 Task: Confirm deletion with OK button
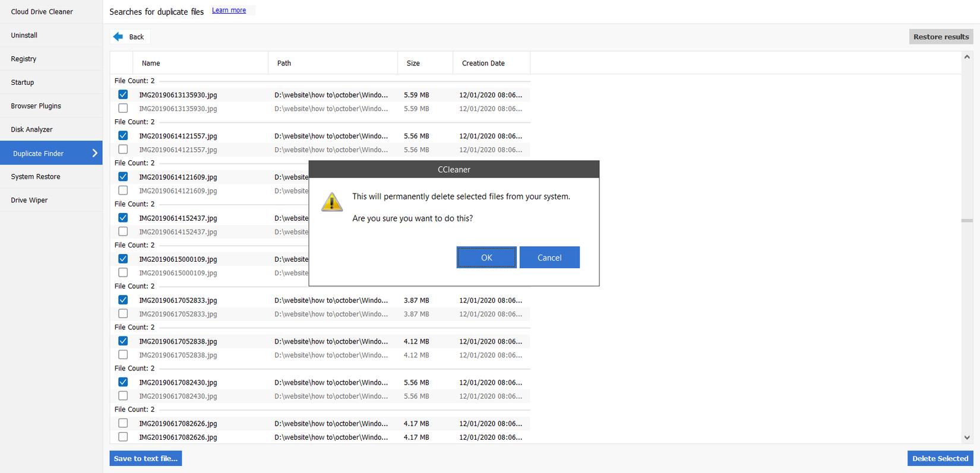coord(486,258)
